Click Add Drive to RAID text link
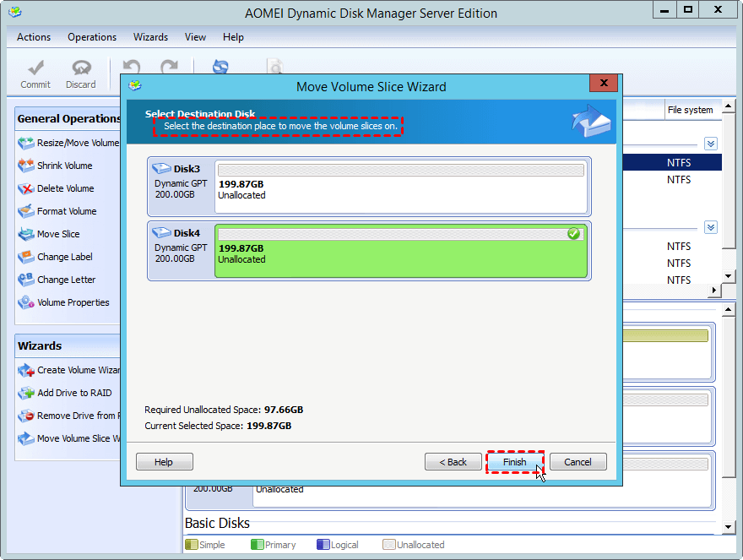The image size is (743, 560). tap(75, 393)
